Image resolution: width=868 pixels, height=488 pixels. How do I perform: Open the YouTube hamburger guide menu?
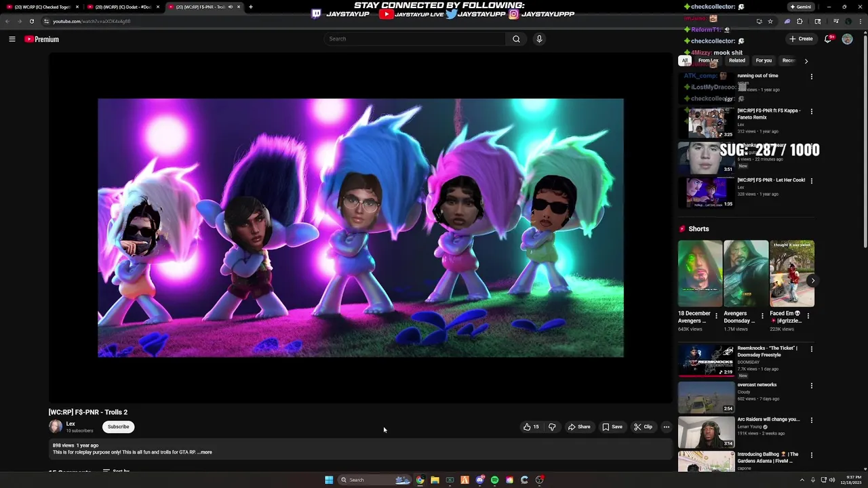(12, 39)
